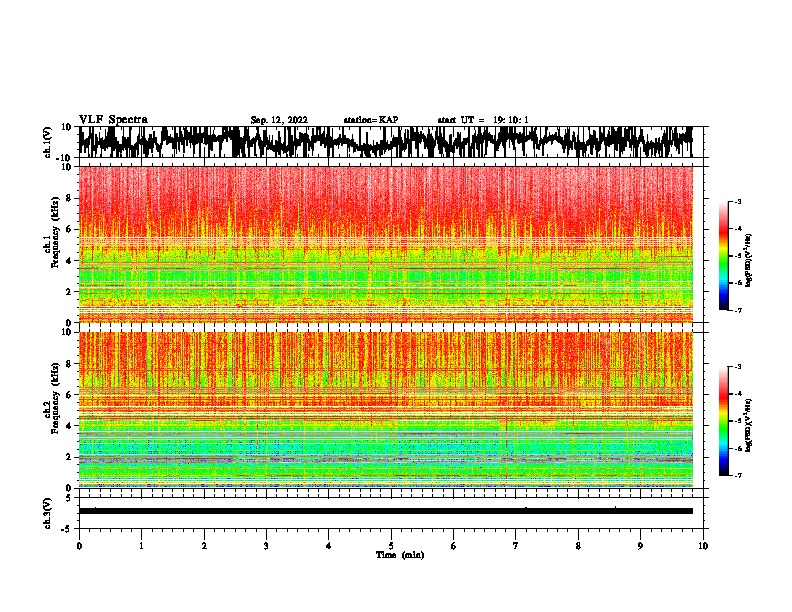
Task: Click the ch.1 color scale "-3" label
Action: (x=737, y=201)
